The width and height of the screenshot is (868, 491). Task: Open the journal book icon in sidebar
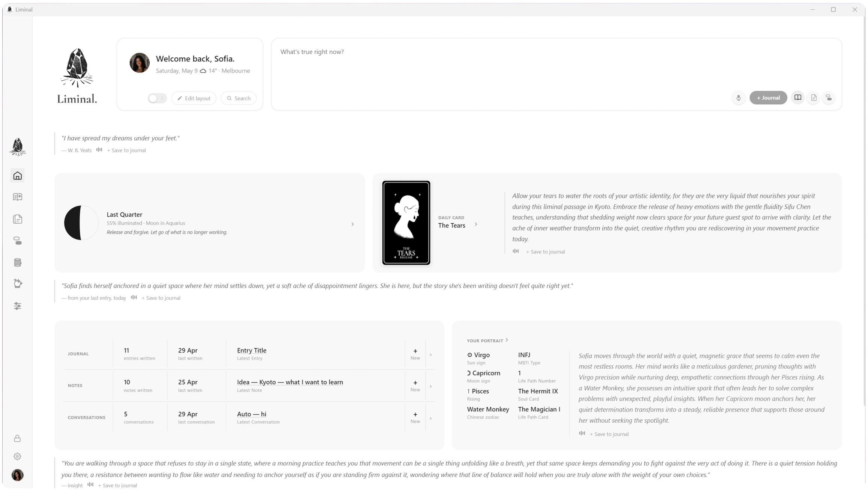pos(17,197)
